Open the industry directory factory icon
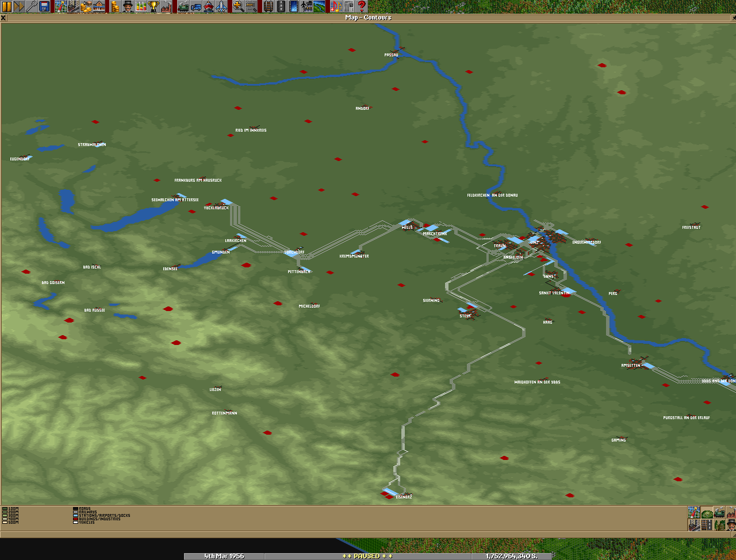Image resolution: width=736 pixels, height=560 pixels. pos(166,7)
